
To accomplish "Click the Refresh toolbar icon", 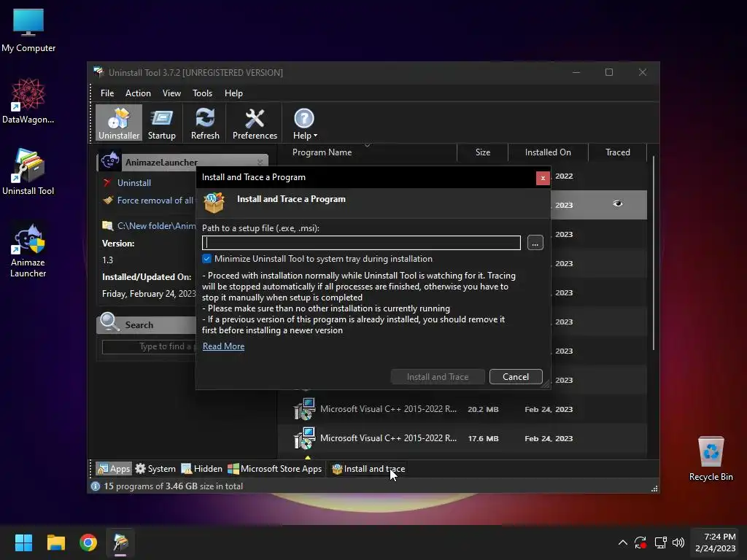I will (x=205, y=123).
